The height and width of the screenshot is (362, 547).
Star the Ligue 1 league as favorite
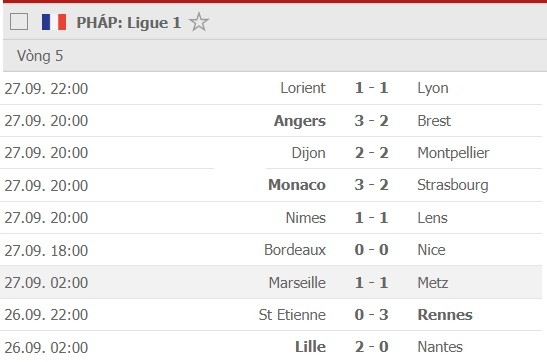[199, 22]
